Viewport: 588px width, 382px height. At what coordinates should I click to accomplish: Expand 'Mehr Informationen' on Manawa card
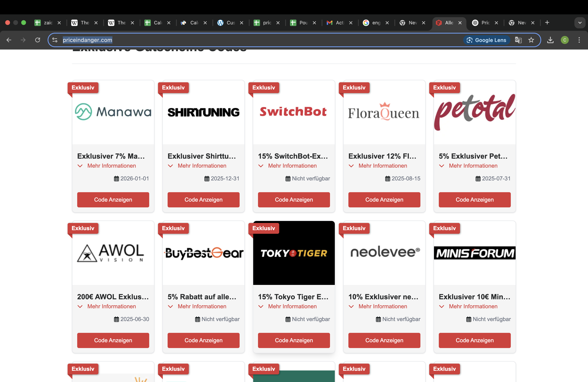pos(107,166)
